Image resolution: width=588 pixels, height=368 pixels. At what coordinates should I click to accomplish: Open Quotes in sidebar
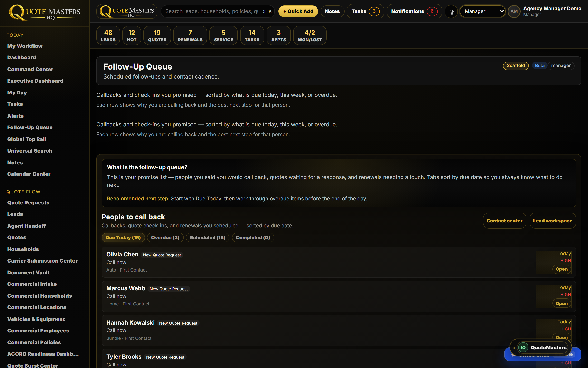pos(17,238)
